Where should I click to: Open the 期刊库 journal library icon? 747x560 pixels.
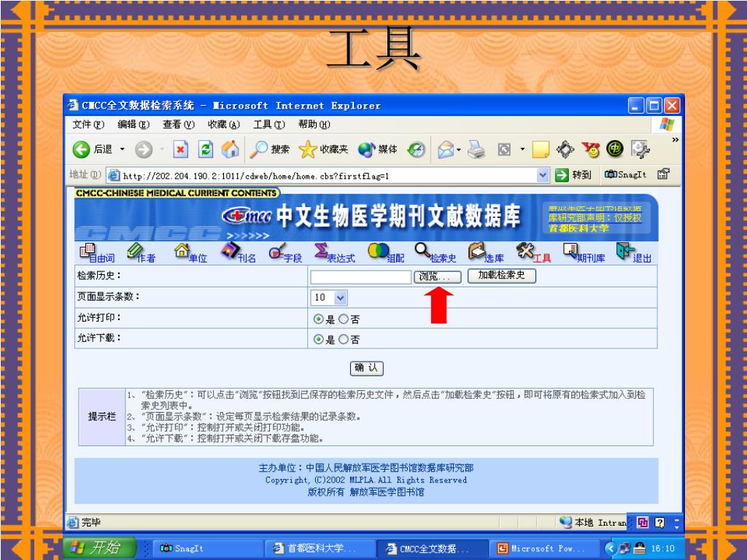(584, 253)
